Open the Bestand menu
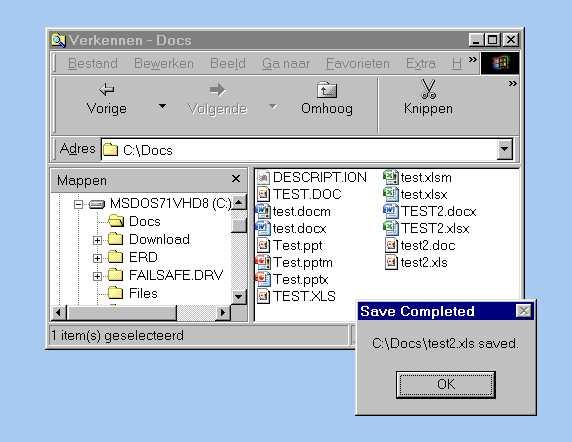 tap(93, 63)
